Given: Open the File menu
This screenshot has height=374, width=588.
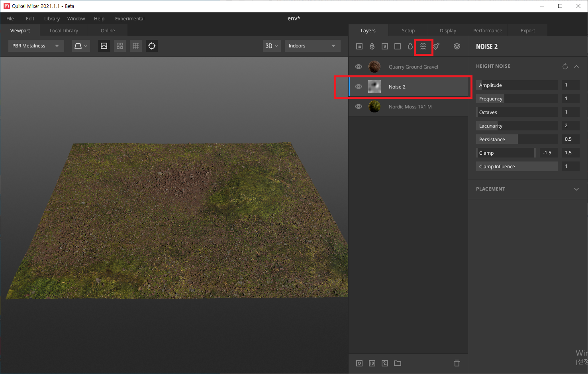Looking at the screenshot, I should (10, 19).
